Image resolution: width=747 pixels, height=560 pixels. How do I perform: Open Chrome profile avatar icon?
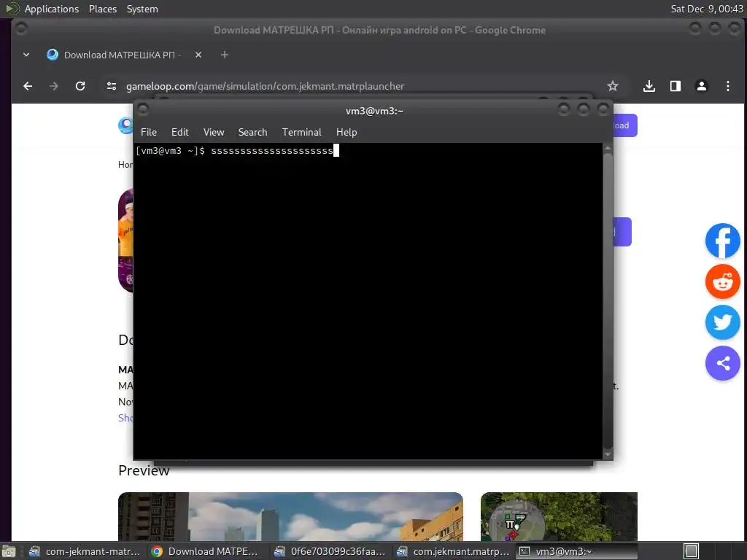pos(701,86)
